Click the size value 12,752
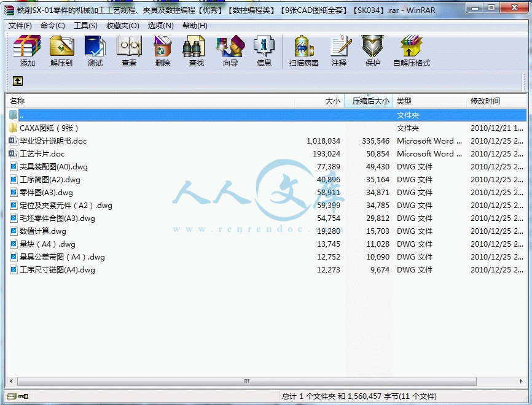532x405 pixels. point(329,257)
